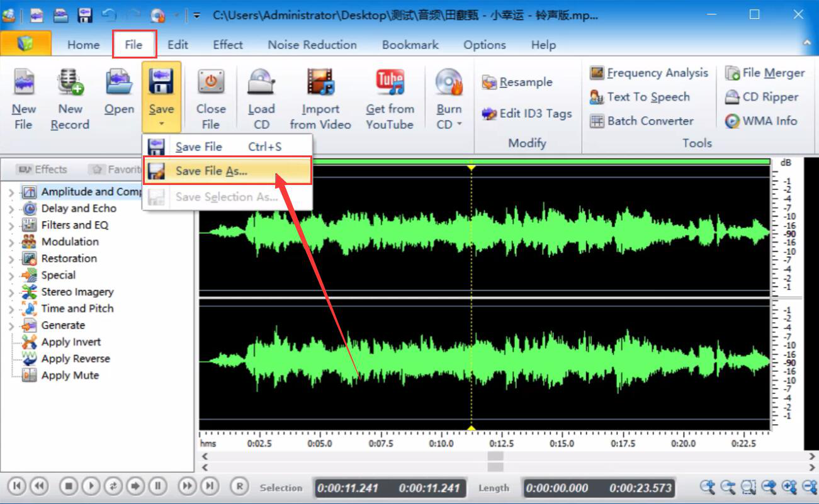Open the Resample tool
The image size is (819, 504).
click(x=517, y=82)
